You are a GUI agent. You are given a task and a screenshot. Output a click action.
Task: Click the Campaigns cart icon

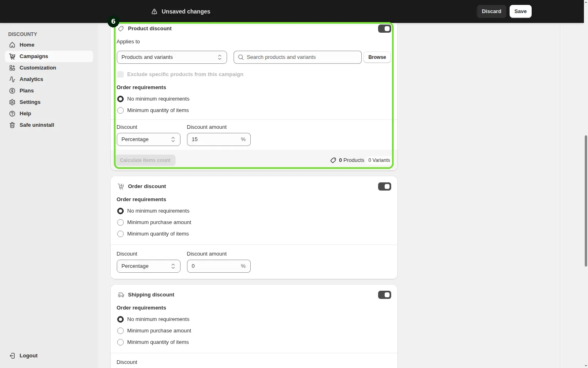[x=12, y=56]
